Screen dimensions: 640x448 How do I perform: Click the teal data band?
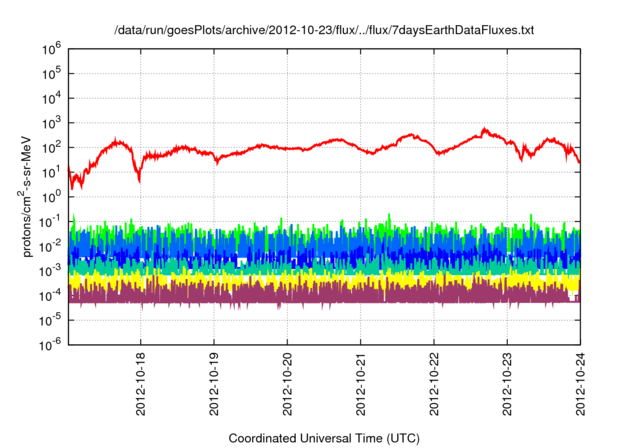click(324, 268)
